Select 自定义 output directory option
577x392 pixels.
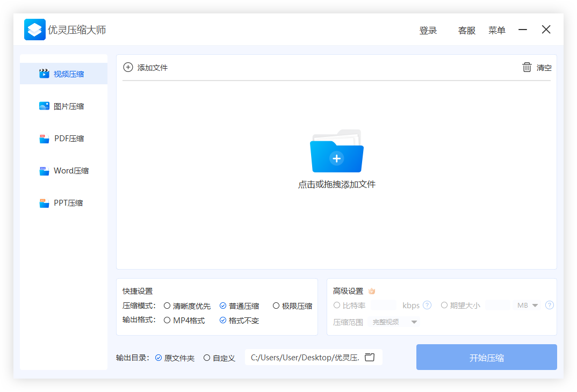[207, 358]
